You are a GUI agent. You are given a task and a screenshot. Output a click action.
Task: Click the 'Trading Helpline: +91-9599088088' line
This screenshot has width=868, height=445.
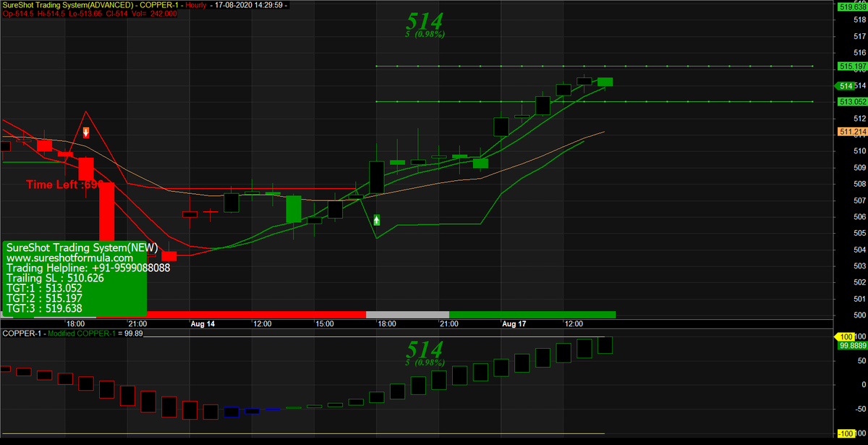tap(88, 268)
